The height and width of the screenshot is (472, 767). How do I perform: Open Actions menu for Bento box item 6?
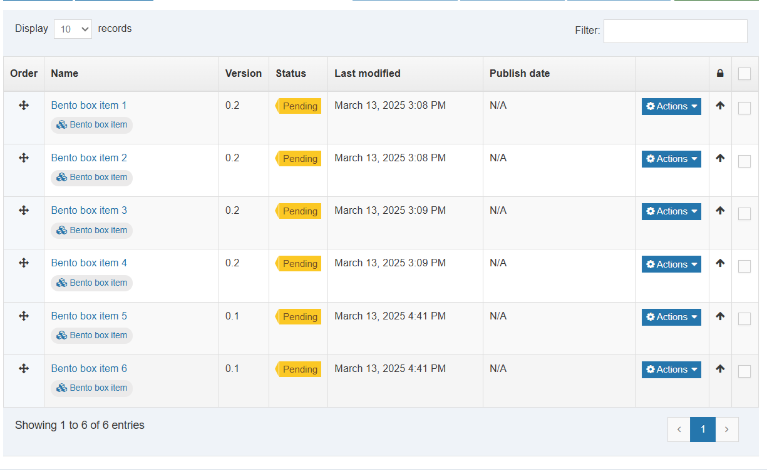[x=671, y=369]
